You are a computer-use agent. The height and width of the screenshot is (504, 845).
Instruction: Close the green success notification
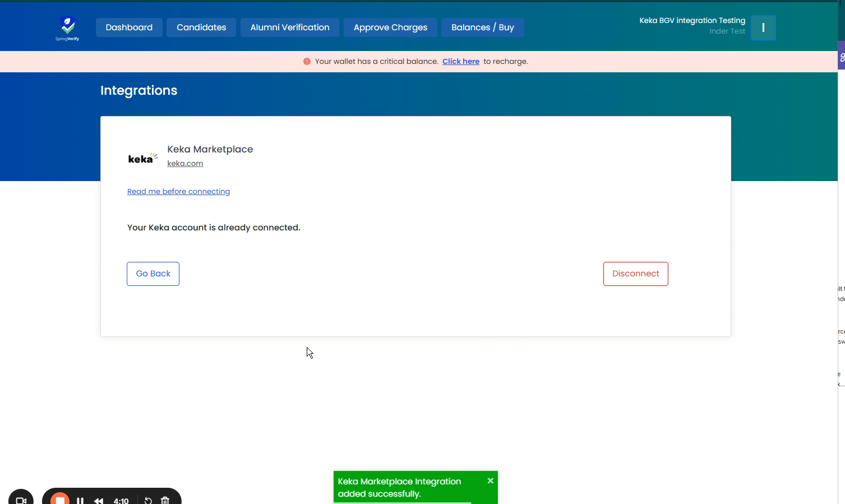tap(490, 480)
